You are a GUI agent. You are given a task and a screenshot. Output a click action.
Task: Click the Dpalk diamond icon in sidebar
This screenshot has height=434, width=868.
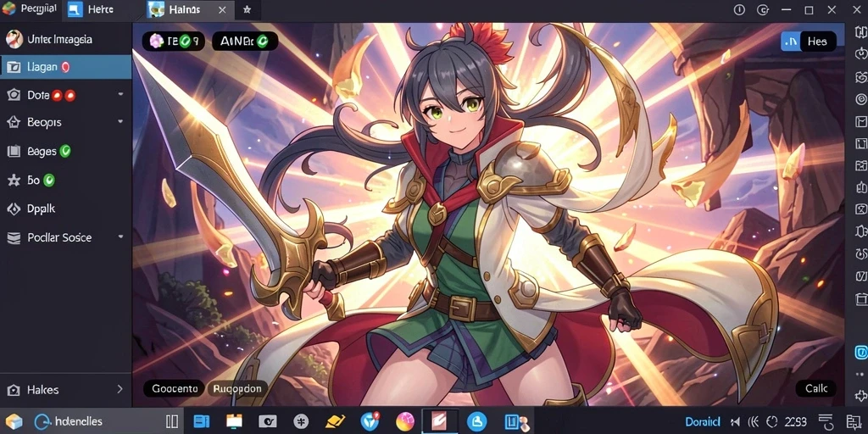[14, 209]
